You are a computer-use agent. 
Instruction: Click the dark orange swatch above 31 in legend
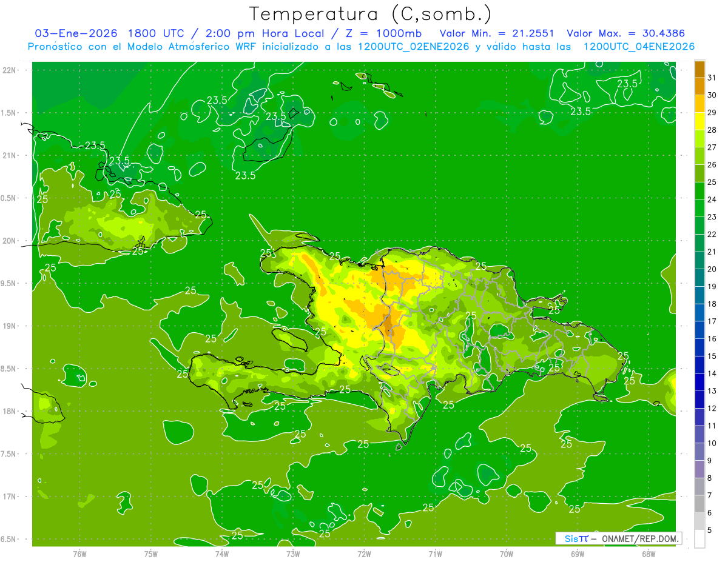tap(699, 69)
